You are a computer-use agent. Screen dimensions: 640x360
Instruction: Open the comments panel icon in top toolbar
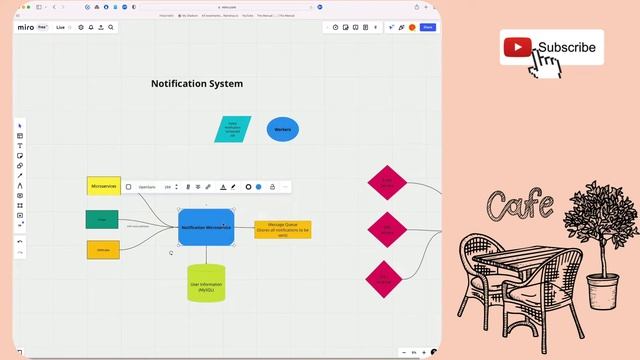(356, 27)
